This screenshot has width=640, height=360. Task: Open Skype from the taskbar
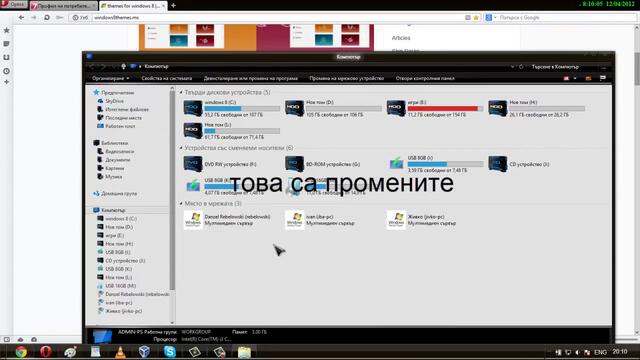(x=169, y=352)
